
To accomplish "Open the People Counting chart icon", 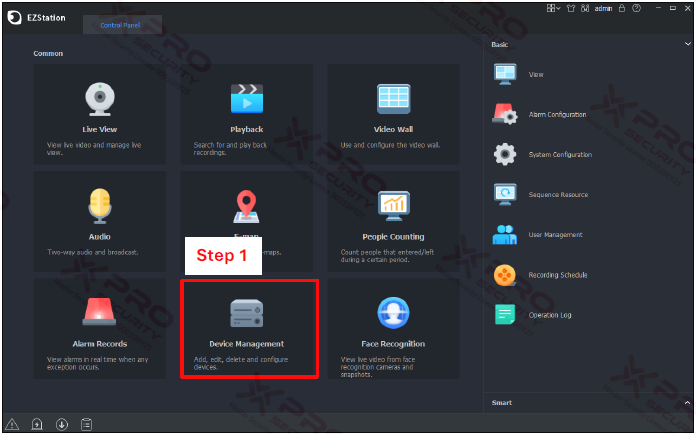I will click(394, 206).
